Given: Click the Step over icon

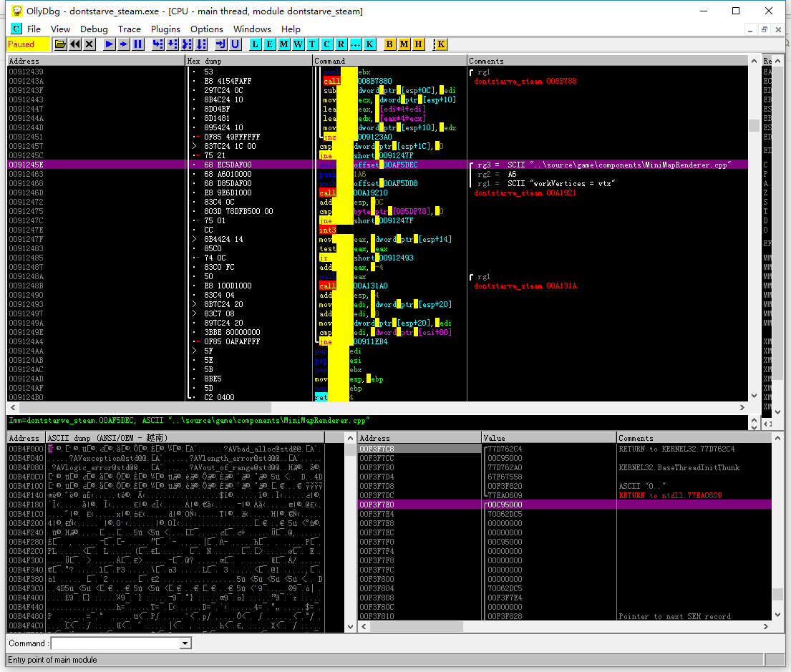Looking at the screenshot, I should 172,44.
